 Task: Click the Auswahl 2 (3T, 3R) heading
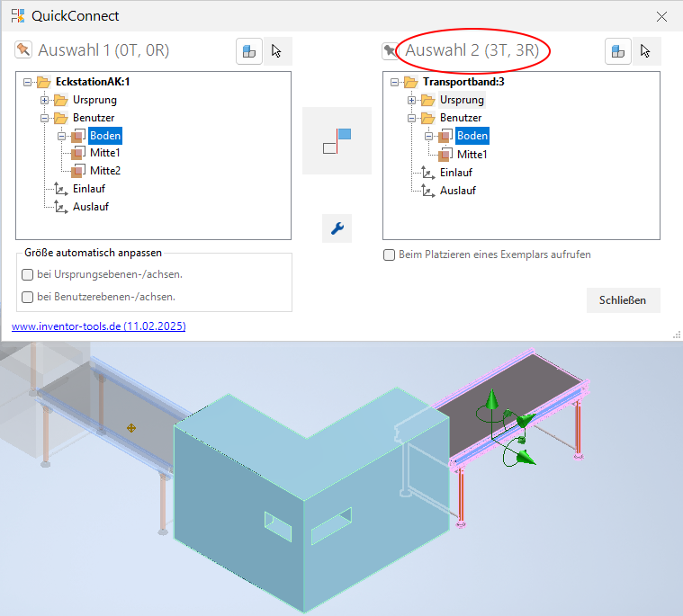point(472,50)
